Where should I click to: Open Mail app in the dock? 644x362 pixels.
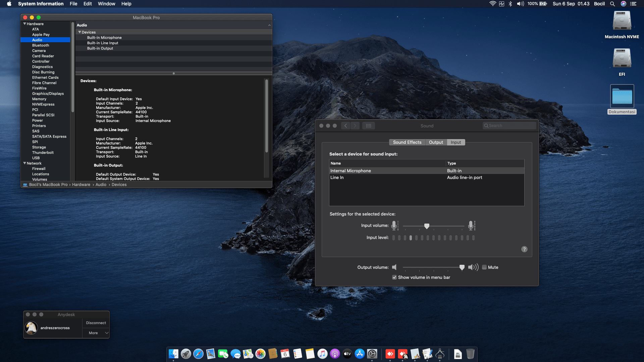(211, 354)
